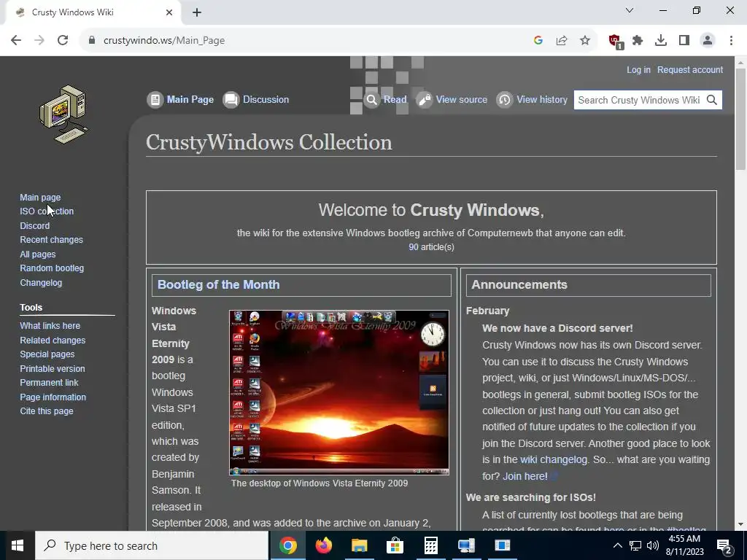Open the Bootleg of the Month heading link

(218, 285)
